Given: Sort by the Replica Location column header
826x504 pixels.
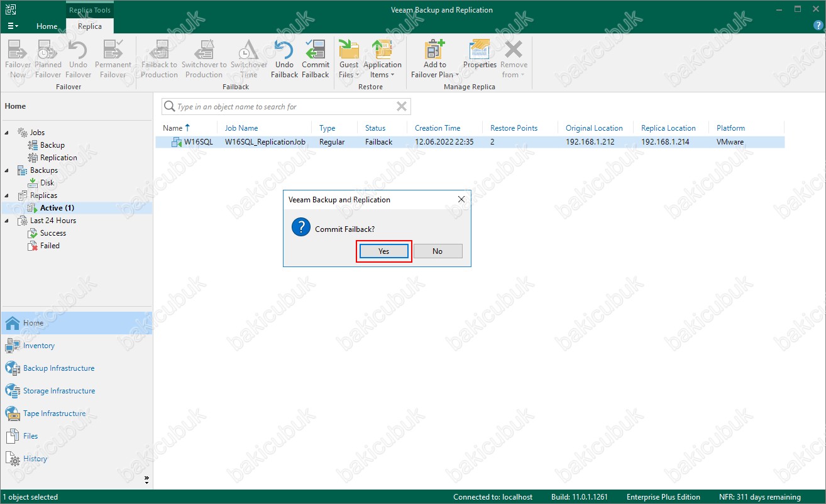Looking at the screenshot, I should pyautogui.click(x=668, y=128).
